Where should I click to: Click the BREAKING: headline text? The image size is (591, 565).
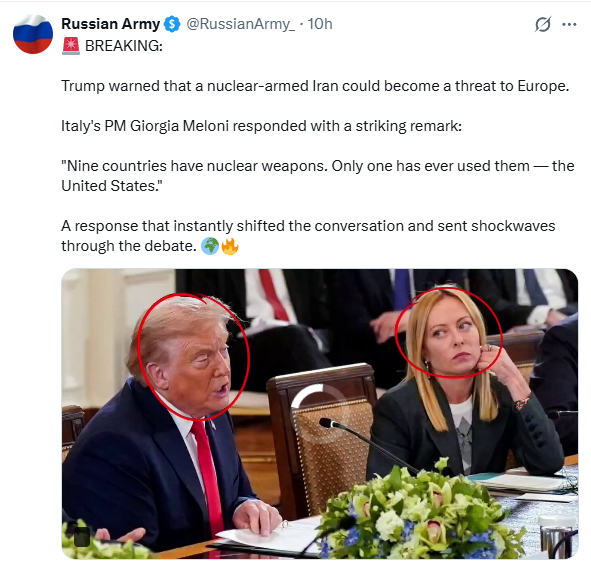point(124,46)
